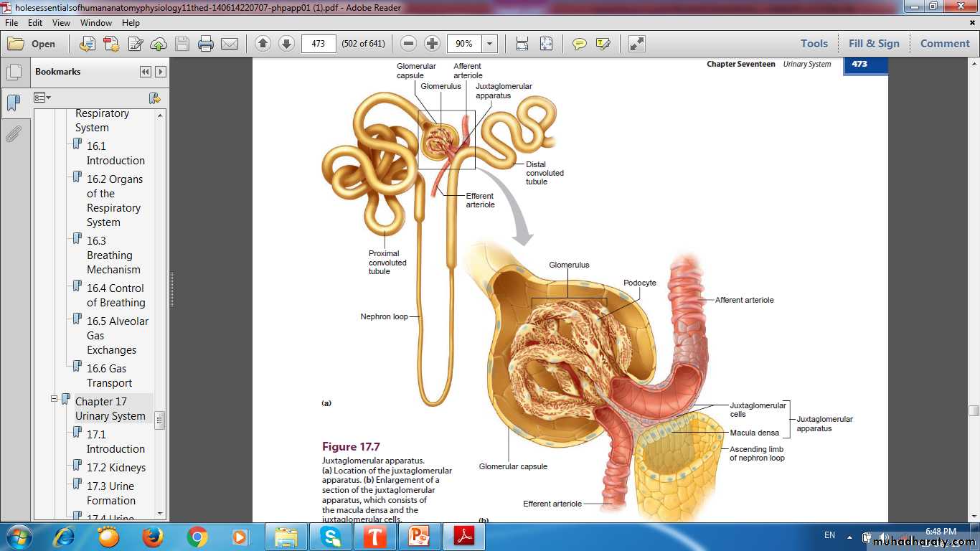The image size is (980, 551).
Task: Select the highlight text tool
Action: [x=603, y=44]
